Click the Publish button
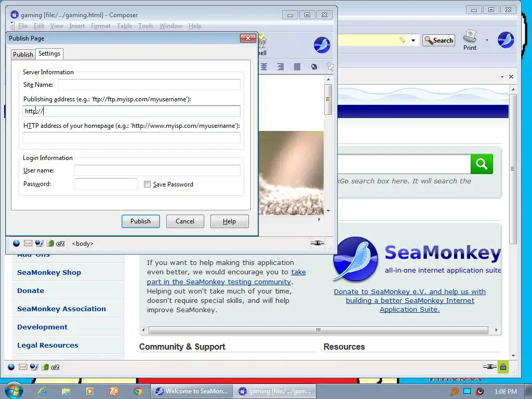532x399 pixels. [140, 221]
